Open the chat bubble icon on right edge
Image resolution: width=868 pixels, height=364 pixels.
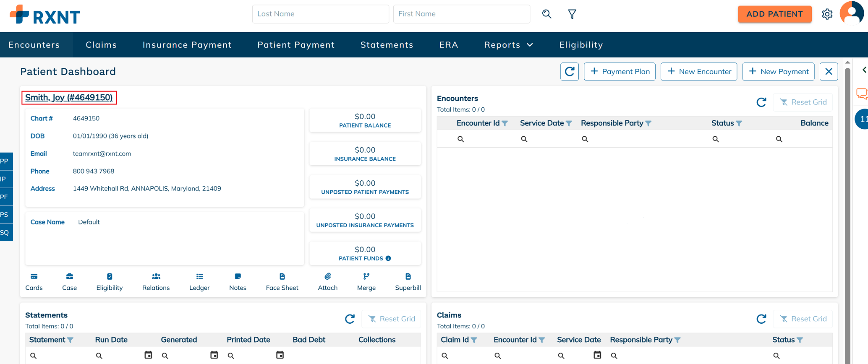(862, 94)
